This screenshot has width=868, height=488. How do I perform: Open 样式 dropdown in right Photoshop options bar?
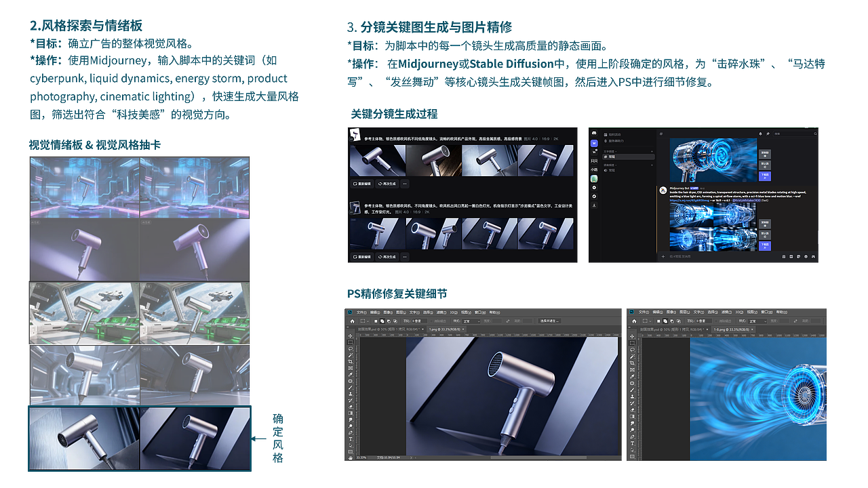(x=757, y=321)
